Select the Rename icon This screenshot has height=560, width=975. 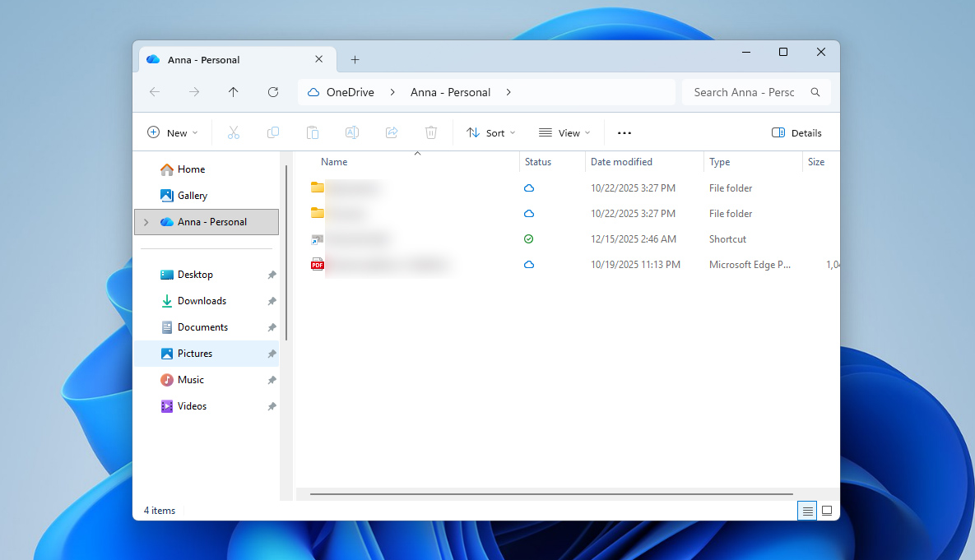(352, 132)
